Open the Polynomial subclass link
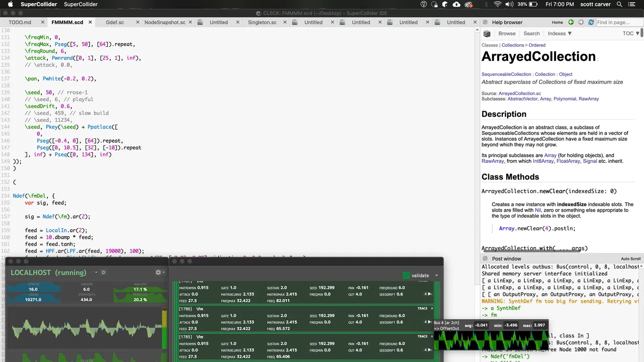This screenshot has height=362, width=644. pos(565,99)
